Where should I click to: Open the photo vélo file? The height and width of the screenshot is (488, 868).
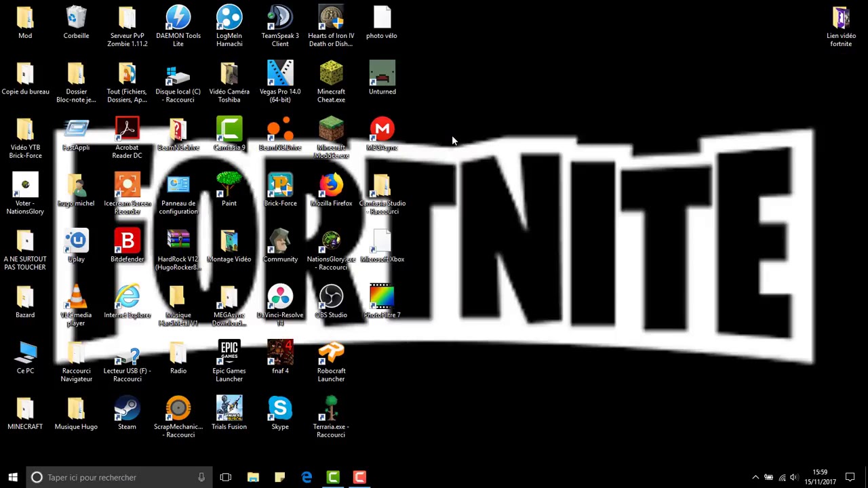(x=382, y=22)
